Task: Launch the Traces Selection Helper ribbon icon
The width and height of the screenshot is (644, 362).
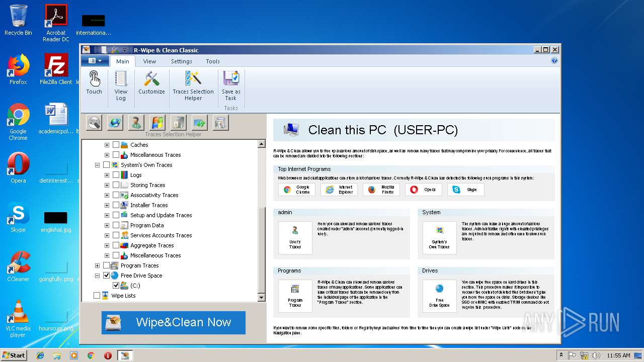Action: click(193, 85)
